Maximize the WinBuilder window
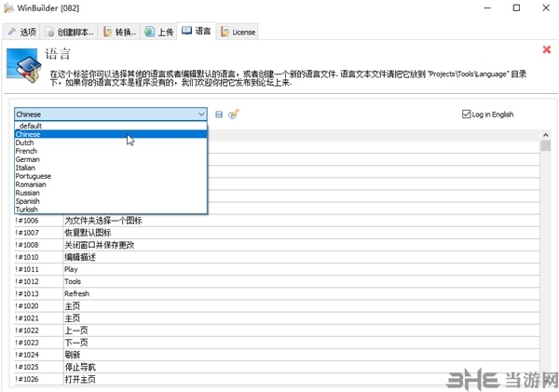 click(x=516, y=7)
